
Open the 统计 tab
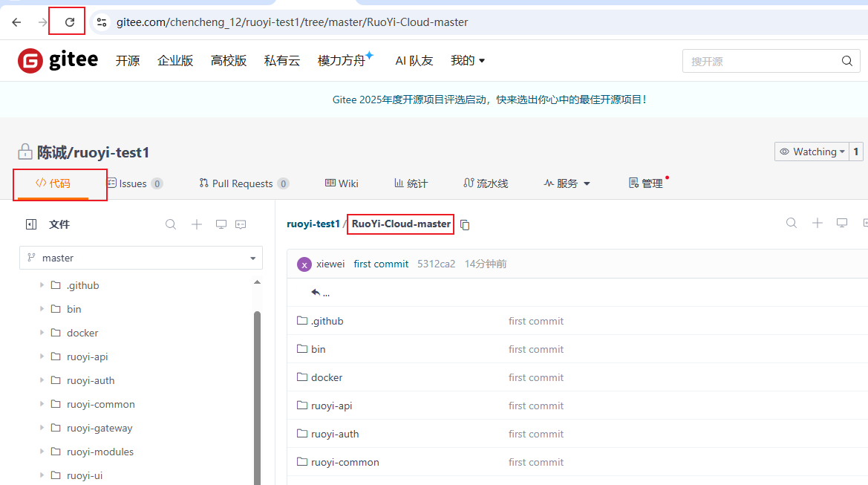pos(411,183)
